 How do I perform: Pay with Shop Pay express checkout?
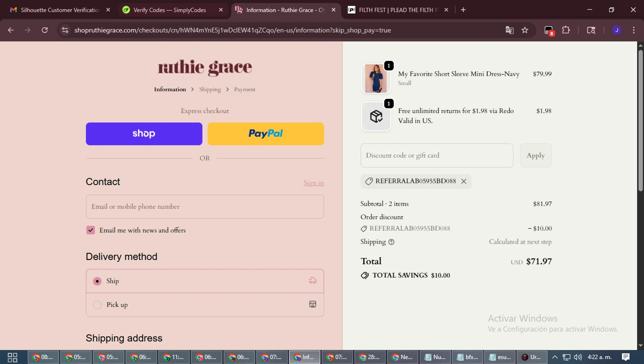pos(144,134)
